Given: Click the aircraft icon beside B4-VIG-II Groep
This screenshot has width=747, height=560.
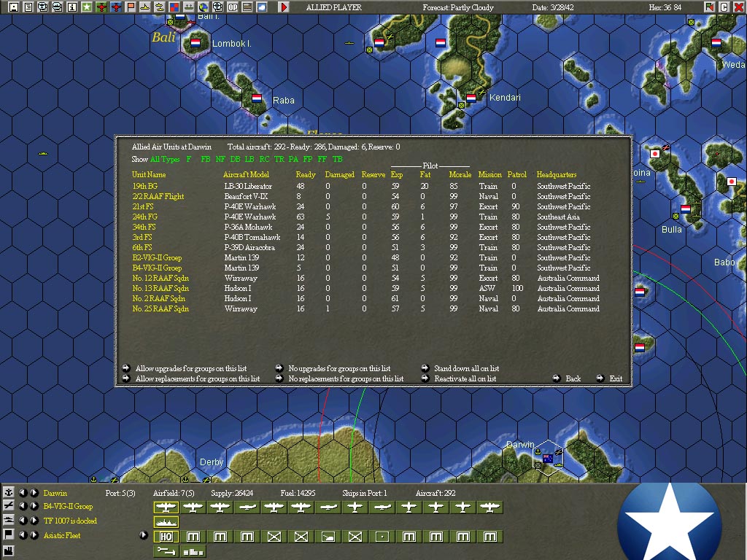Looking at the screenshot, I should tap(8, 506).
